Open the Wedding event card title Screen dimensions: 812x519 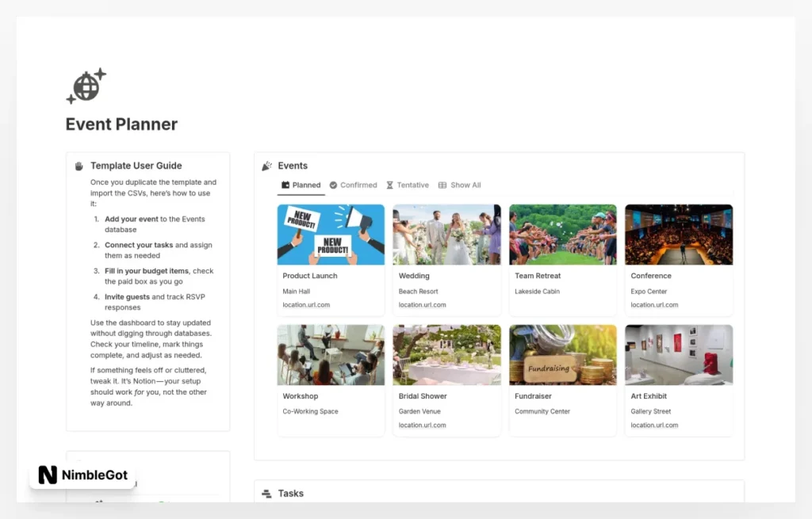click(414, 276)
